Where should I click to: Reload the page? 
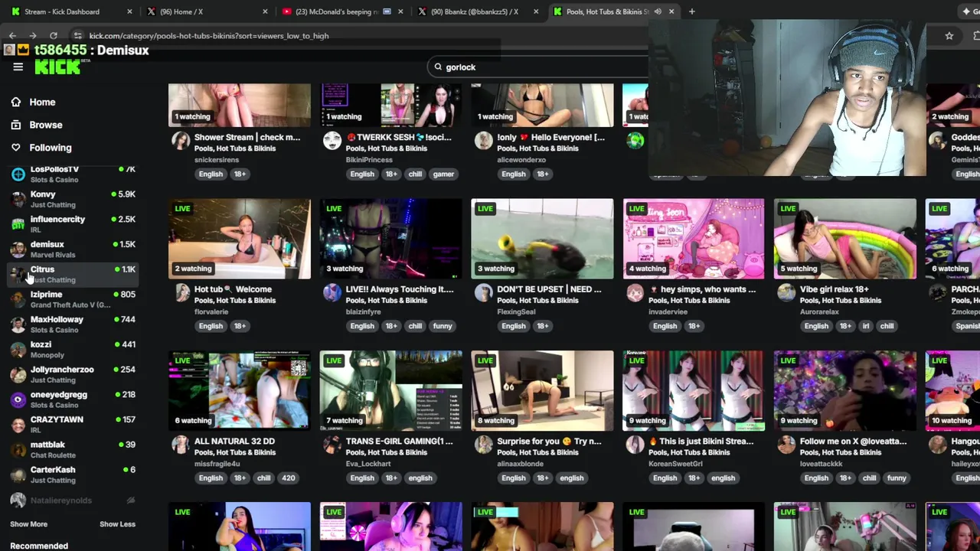[53, 36]
